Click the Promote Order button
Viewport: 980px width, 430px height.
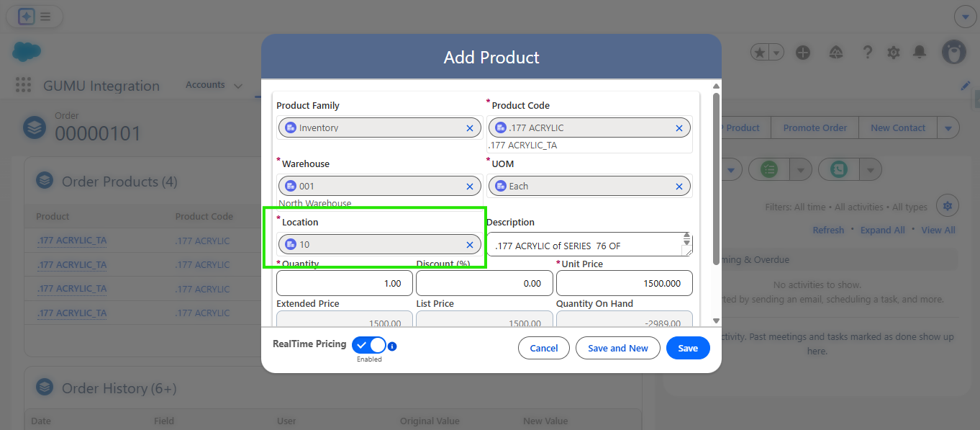[x=815, y=128]
